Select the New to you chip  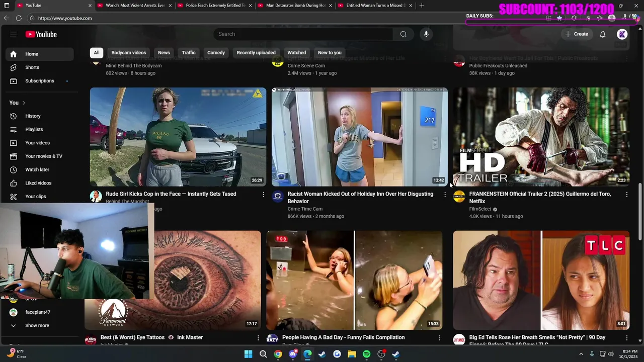click(x=330, y=53)
